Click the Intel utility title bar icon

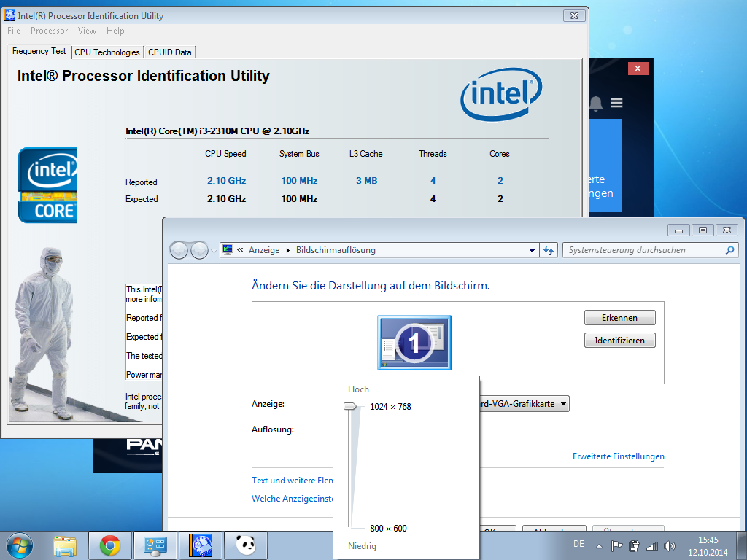pyautogui.click(x=9, y=16)
